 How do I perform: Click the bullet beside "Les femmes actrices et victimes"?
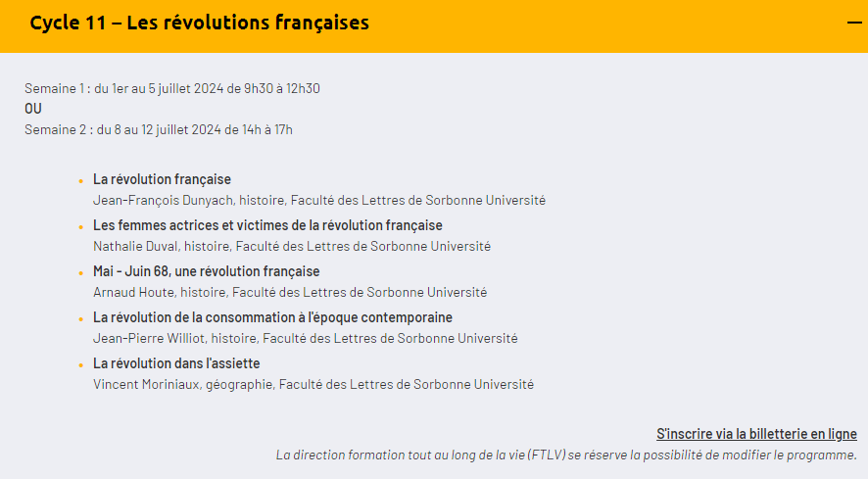pyautogui.click(x=80, y=227)
